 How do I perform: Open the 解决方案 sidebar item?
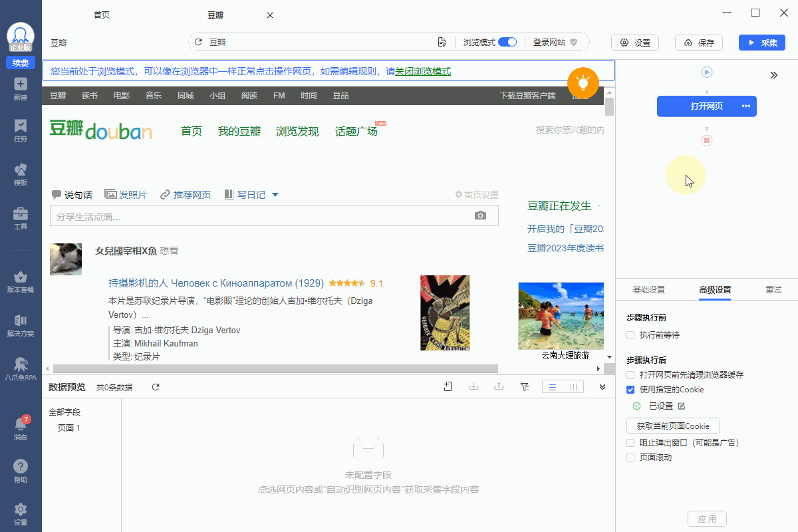pos(21,326)
